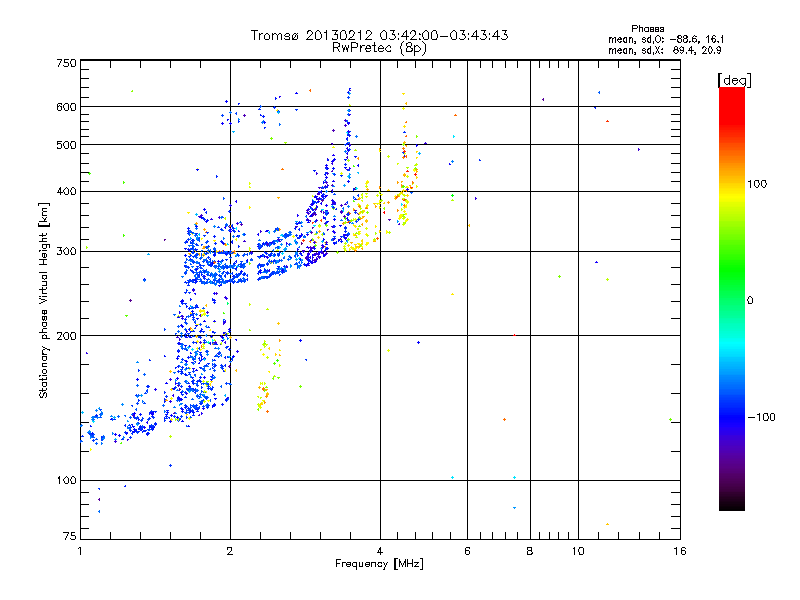This screenshot has height=600, width=800.
Task: Click the y-axis tick label '400'
Action: click(66, 191)
